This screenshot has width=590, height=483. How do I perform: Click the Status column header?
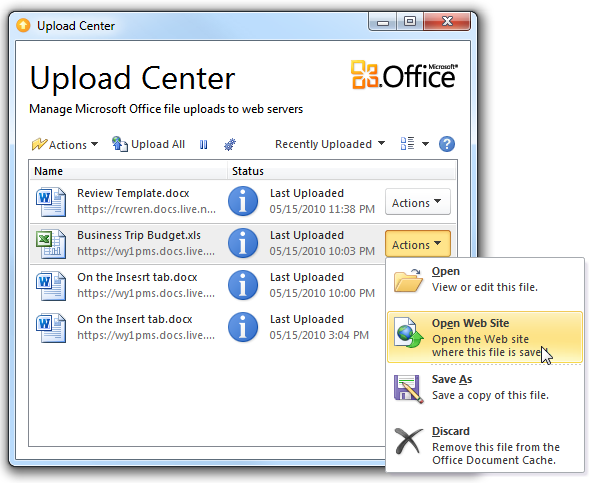click(x=342, y=171)
